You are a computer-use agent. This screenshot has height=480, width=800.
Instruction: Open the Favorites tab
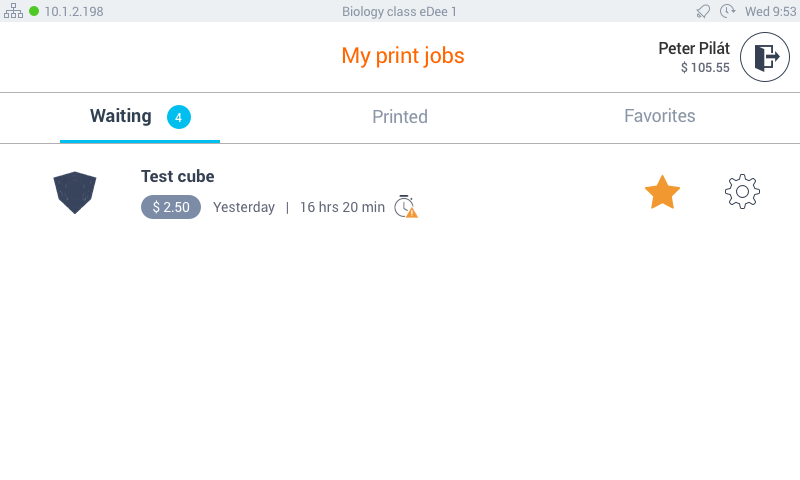tap(660, 116)
